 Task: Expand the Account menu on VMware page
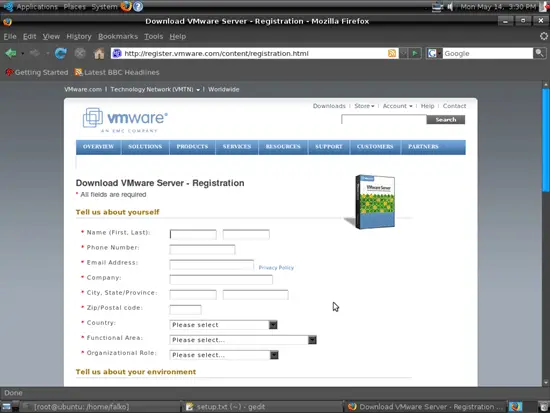(397, 106)
